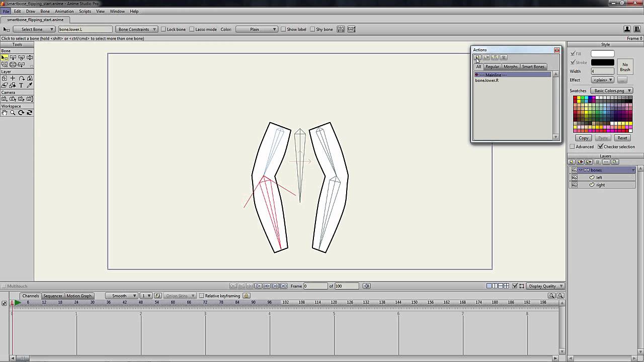Screen dimensions: 644x362
Task: Enable Lasso mode checkbox
Action: [192, 29]
